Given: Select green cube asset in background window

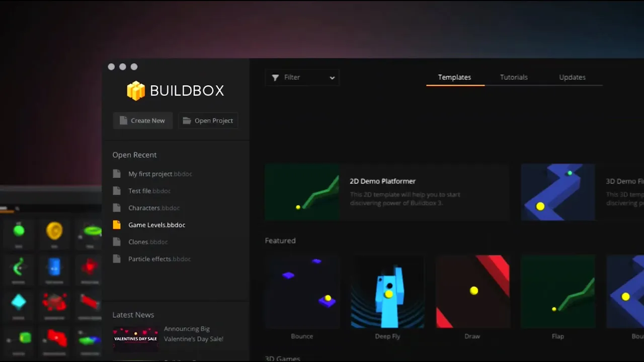Looking at the screenshot, I should point(24,337).
